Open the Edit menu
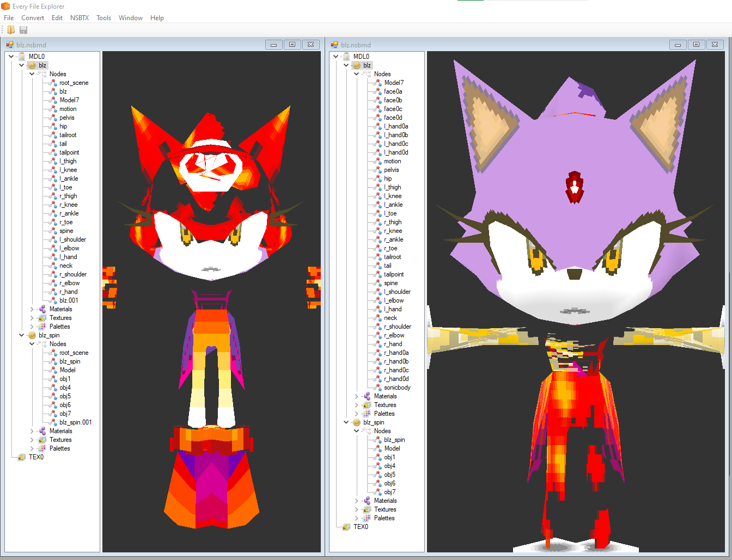 tap(57, 18)
